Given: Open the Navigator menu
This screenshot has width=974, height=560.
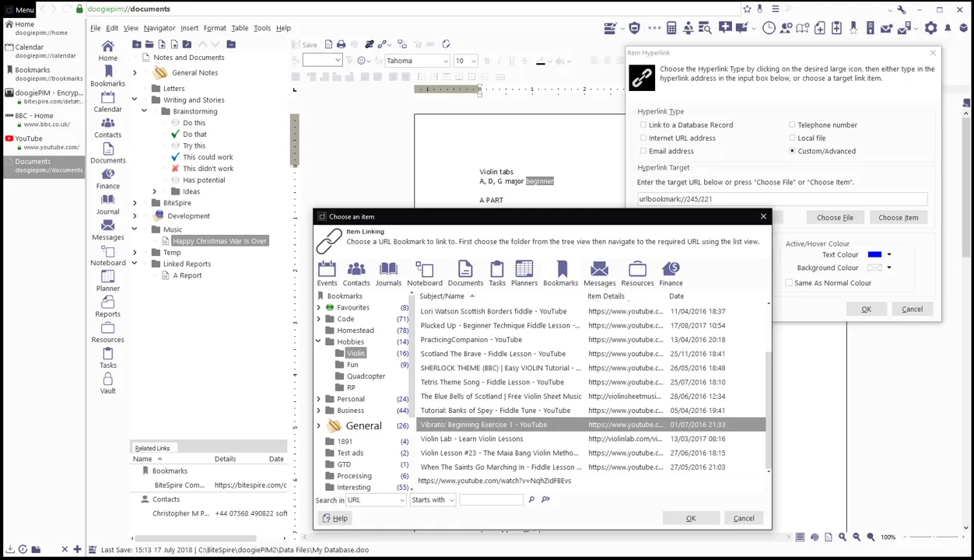Looking at the screenshot, I should pyautogui.click(x=159, y=28).
